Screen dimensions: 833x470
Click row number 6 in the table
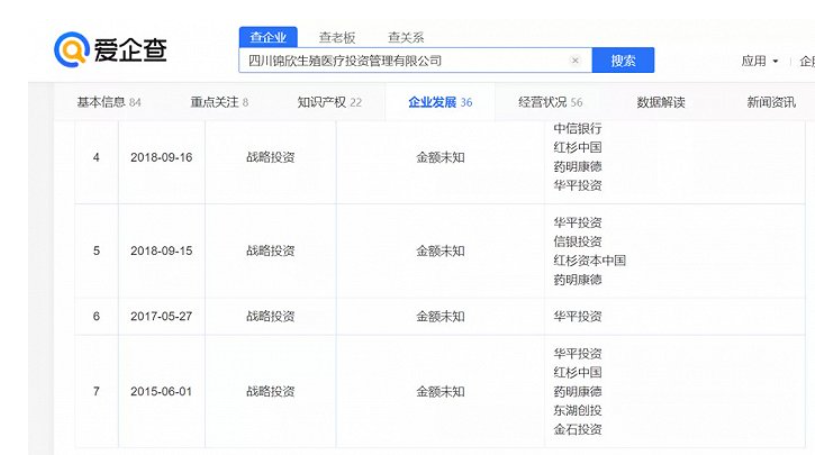coord(96,316)
